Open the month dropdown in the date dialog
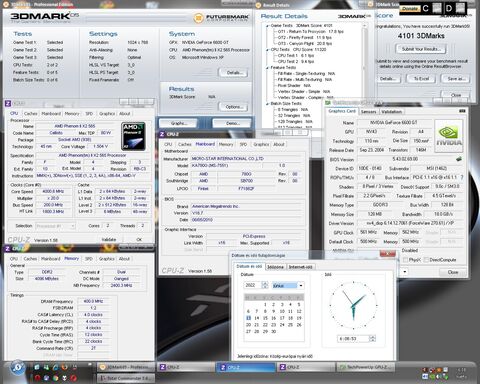This screenshot has width=480, height=384. coord(301,286)
